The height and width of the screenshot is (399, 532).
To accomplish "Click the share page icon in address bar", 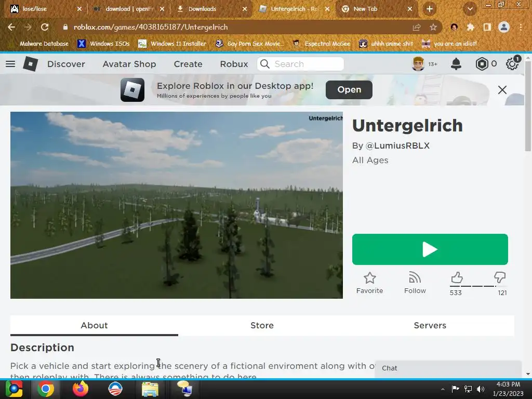I will [x=417, y=27].
